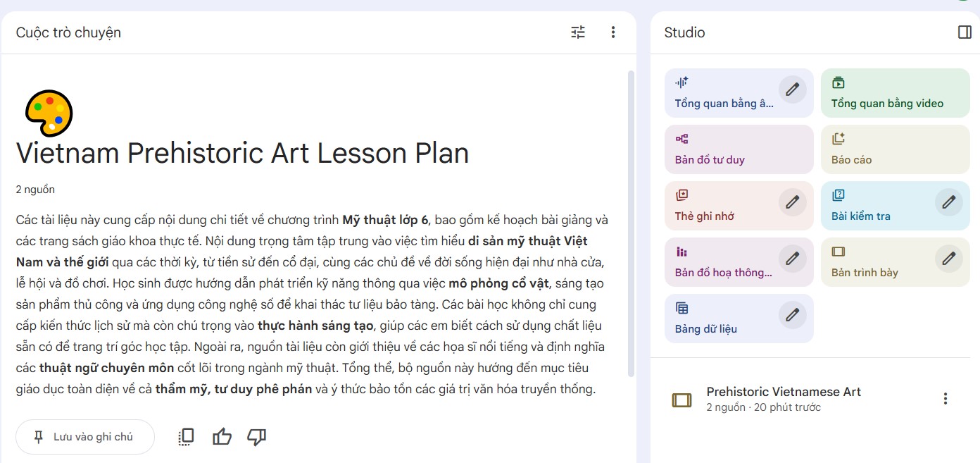980x463 pixels.
Task: Open chat configuration settings
Action: pyautogui.click(x=577, y=32)
